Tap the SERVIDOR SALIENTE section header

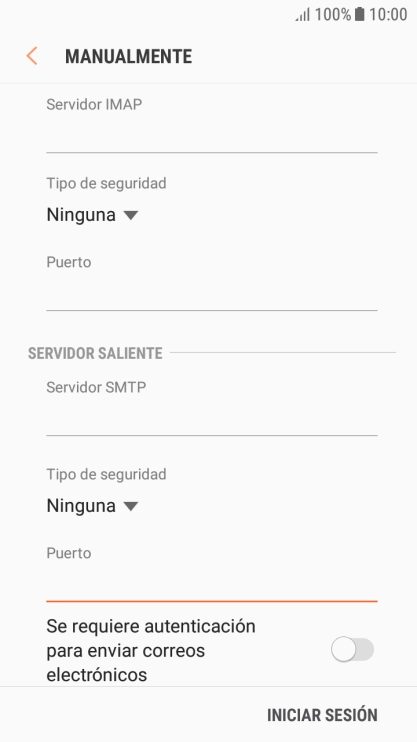[95, 353]
